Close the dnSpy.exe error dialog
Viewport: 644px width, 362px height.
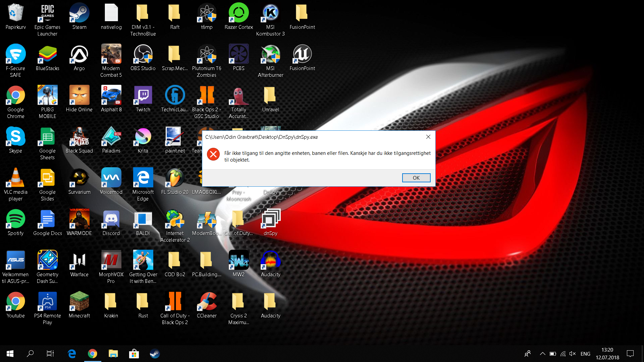click(428, 137)
